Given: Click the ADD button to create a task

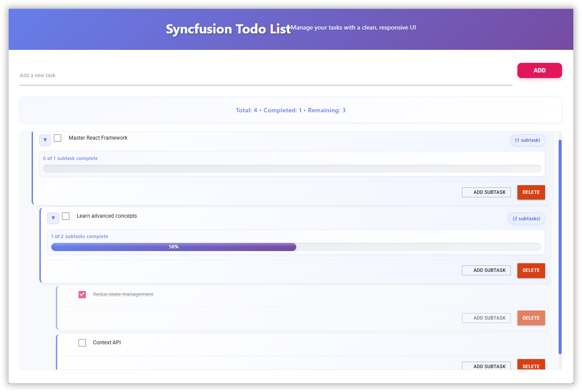Looking at the screenshot, I should coord(539,70).
